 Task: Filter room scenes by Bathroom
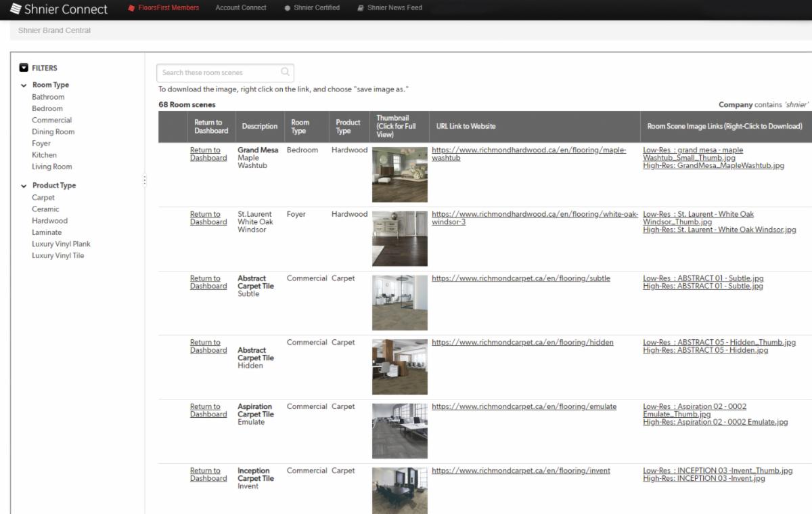tap(48, 96)
